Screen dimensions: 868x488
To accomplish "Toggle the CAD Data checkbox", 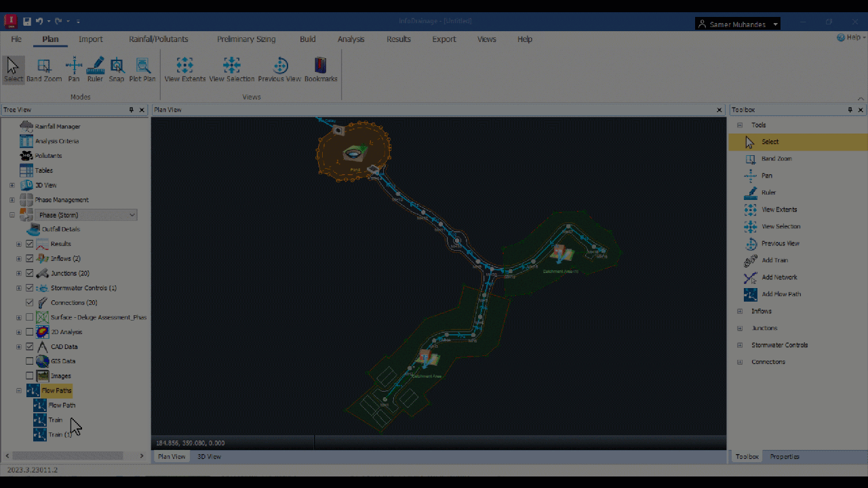I will coord(29,346).
